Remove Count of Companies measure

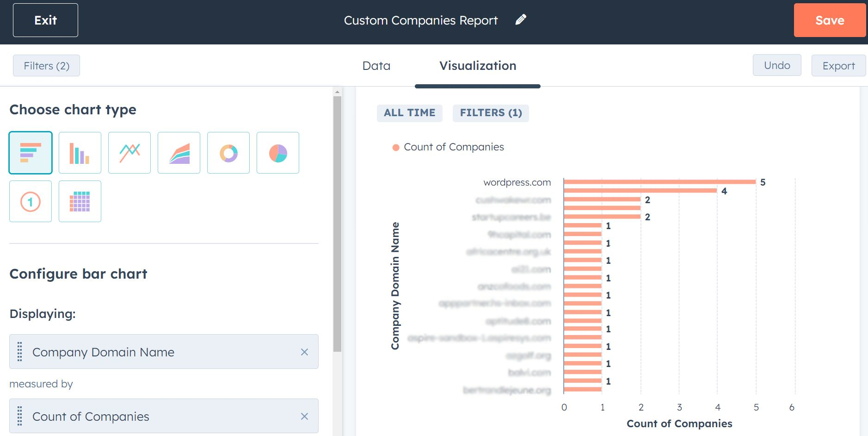[x=304, y=417]
